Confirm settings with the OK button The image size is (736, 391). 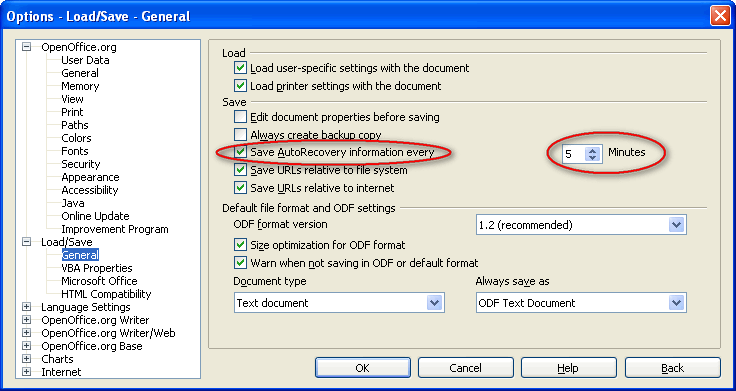point(362,368)
